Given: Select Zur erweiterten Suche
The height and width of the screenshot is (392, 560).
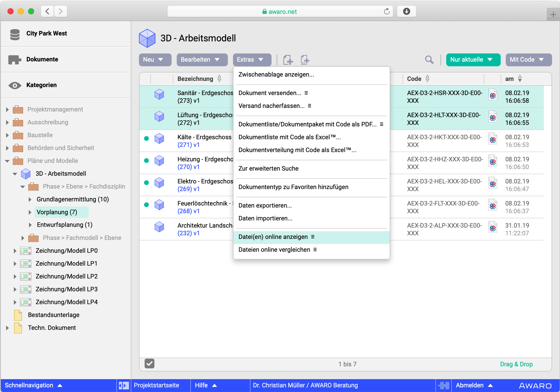Looking at the screenshot, I should (311, 169).
